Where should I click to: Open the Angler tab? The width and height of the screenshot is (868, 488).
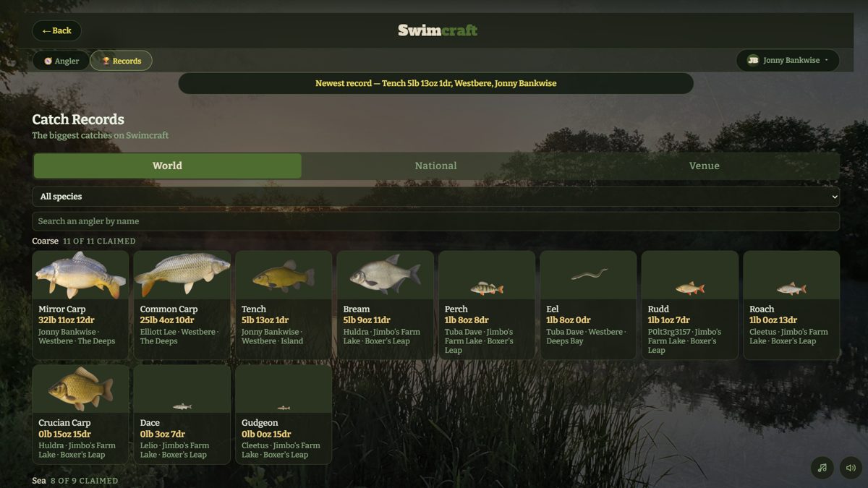(61, 61)
